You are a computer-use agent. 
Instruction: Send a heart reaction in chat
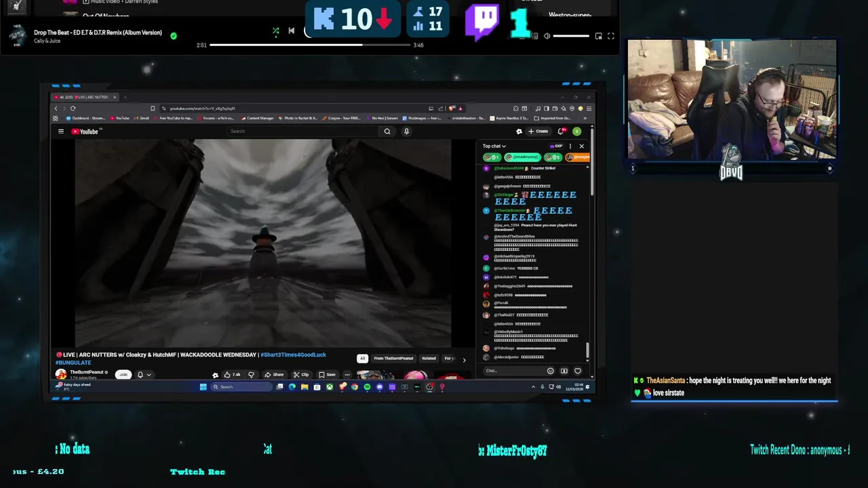(578, 371)
